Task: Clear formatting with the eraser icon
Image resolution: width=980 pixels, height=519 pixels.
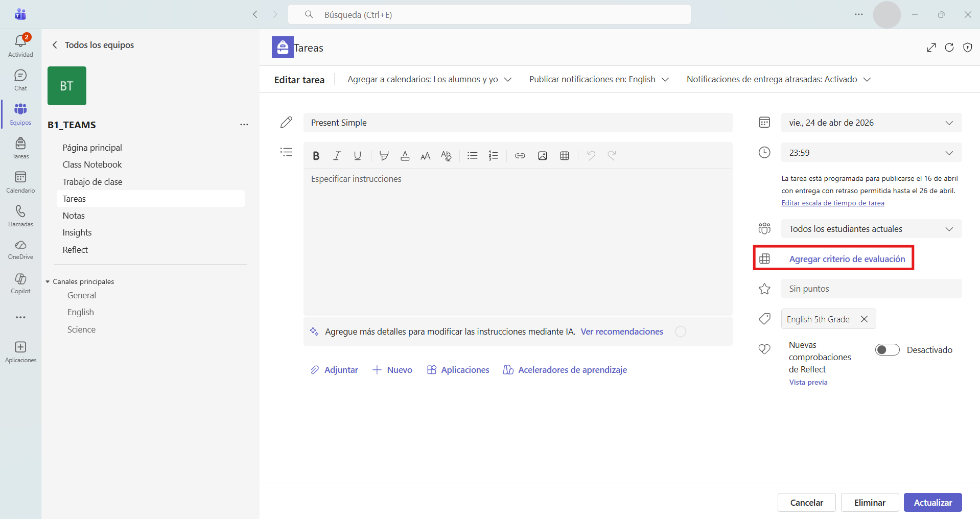Action: coord(446,156)
